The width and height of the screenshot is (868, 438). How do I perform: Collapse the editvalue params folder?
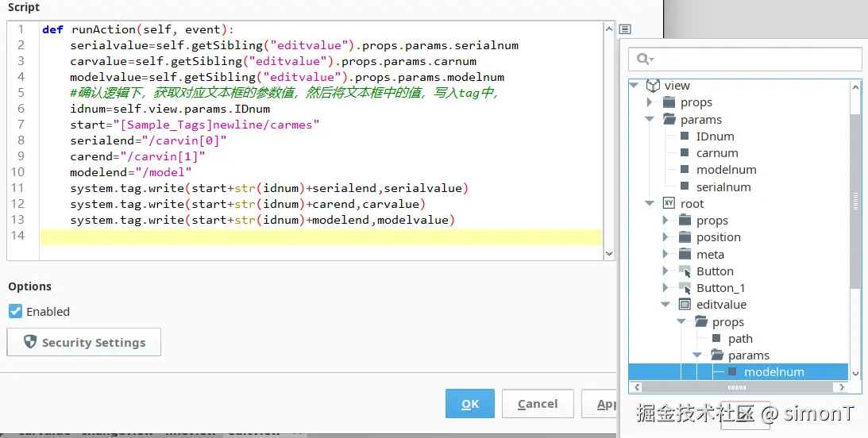(x=697, y=355)
